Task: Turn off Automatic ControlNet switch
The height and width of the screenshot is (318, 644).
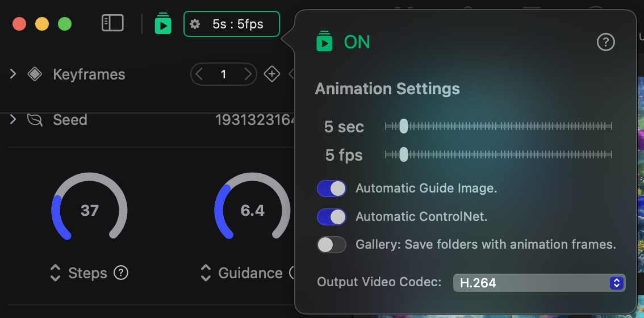Action: [x=332, y=216]
